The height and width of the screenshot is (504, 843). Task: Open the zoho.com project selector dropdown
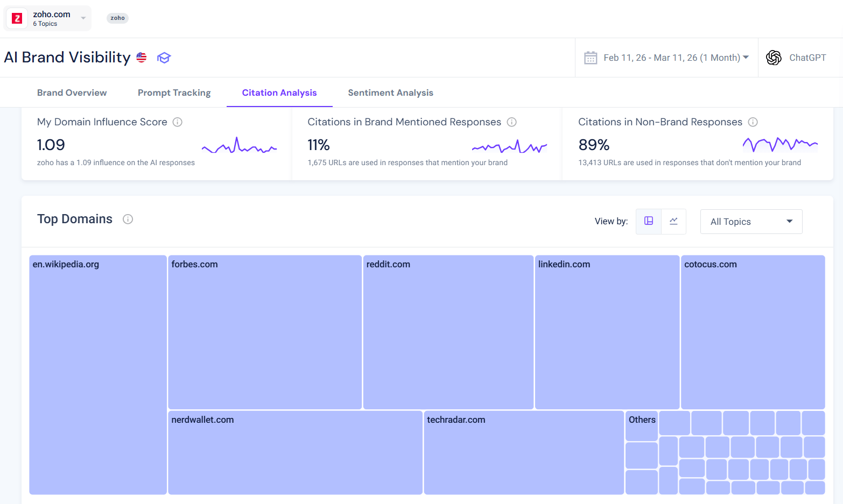pos(48,18)
